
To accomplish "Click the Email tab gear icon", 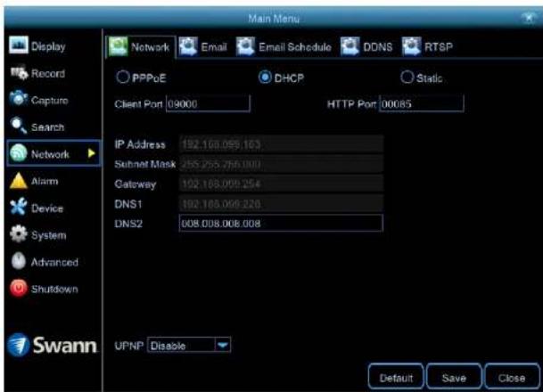I will point(188,46).
